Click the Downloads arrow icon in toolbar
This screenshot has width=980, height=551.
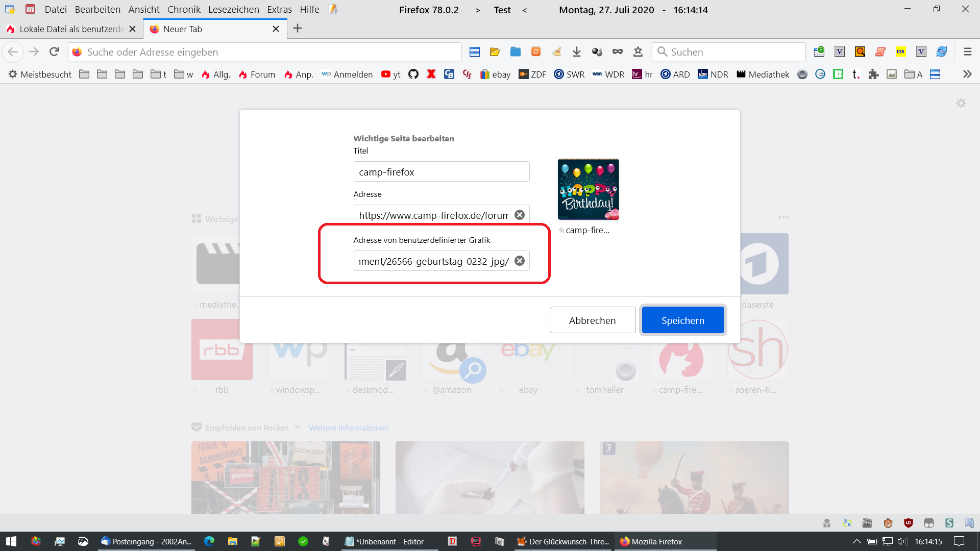(x=577, y=52)
